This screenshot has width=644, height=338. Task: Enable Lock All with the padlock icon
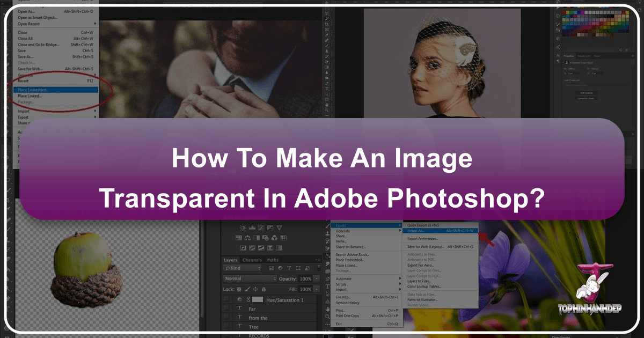pos(264,289)
